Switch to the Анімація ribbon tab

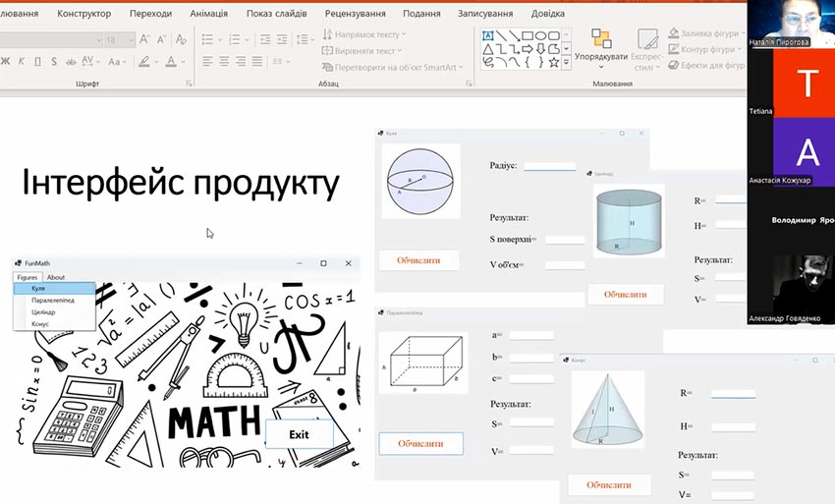pos(208,14)
